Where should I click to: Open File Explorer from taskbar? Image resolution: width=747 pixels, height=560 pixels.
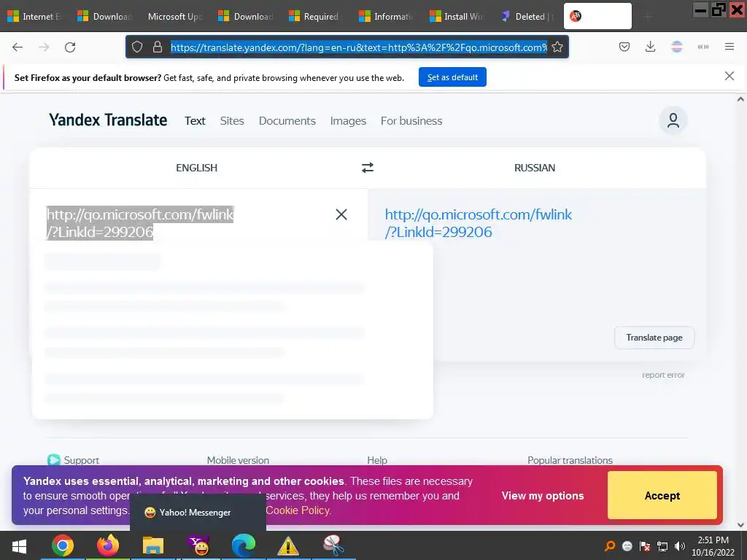point(153,545)
